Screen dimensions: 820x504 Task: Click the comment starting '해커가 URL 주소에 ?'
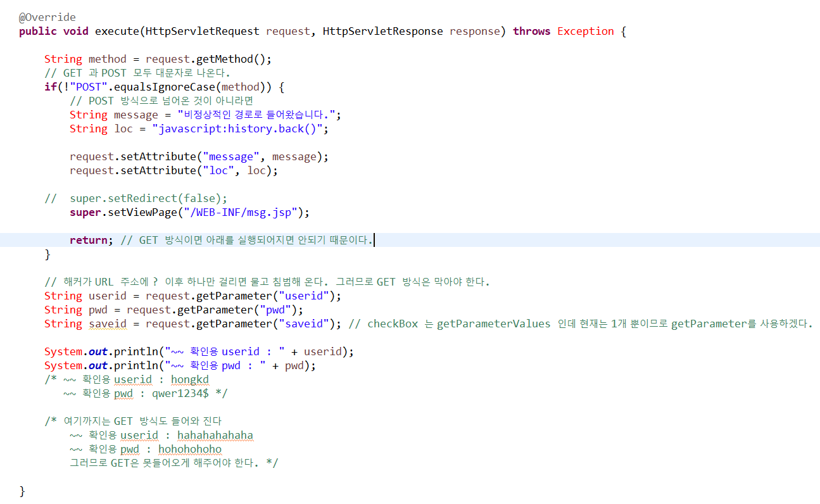pyautogui.click(x=267, y=282)
